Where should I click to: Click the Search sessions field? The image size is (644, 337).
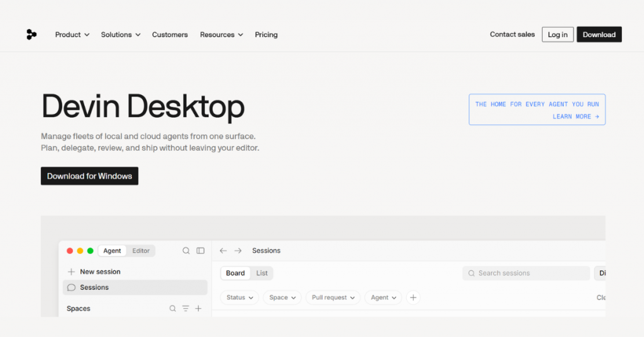(x=526, y=273)
